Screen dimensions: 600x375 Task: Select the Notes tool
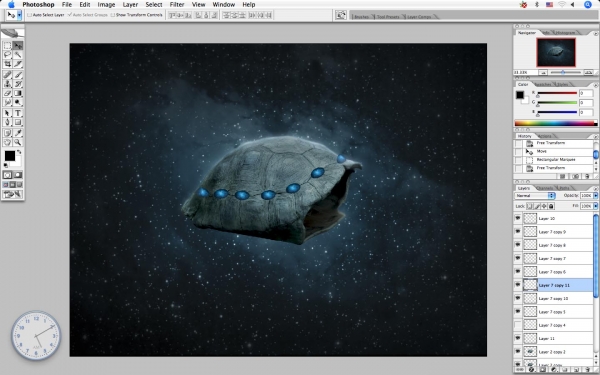7,133
